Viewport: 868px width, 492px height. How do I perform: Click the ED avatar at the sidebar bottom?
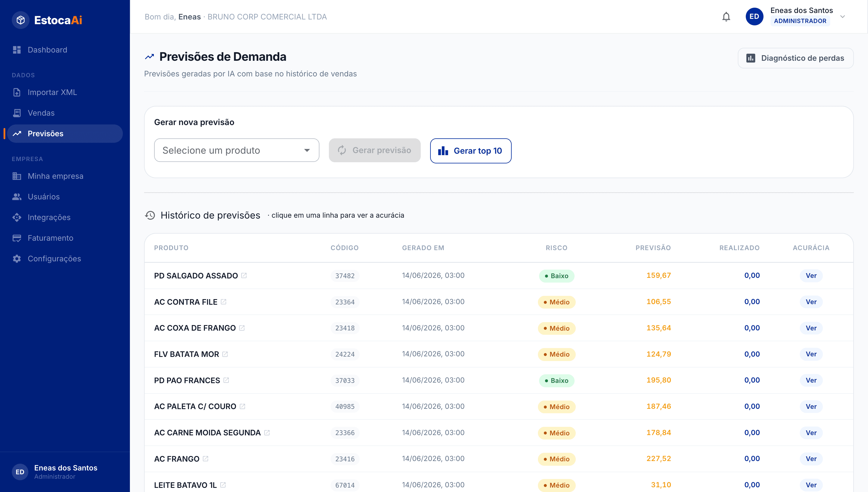point(20,472)
